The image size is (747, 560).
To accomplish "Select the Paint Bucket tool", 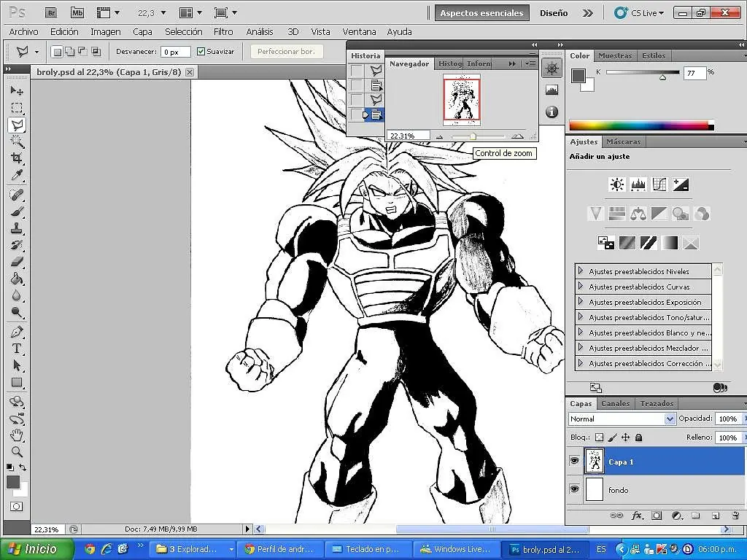I will [17, 279].
